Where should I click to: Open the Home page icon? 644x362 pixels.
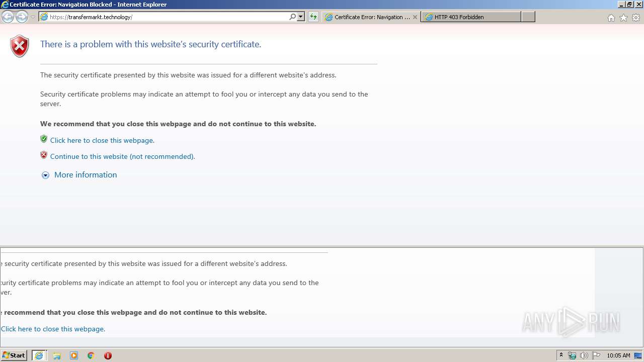[x=611, y=18]
